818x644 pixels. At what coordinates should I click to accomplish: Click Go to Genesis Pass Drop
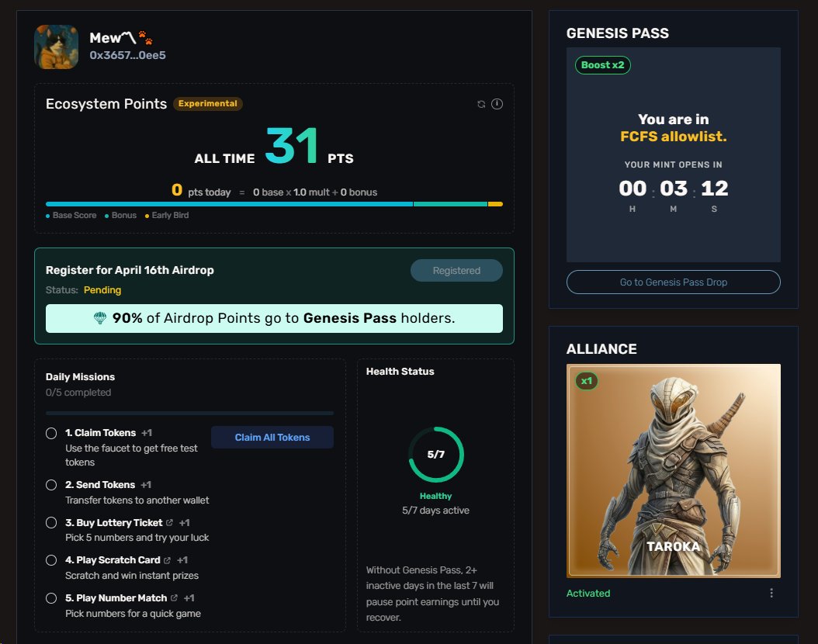(x=673, y=282)
